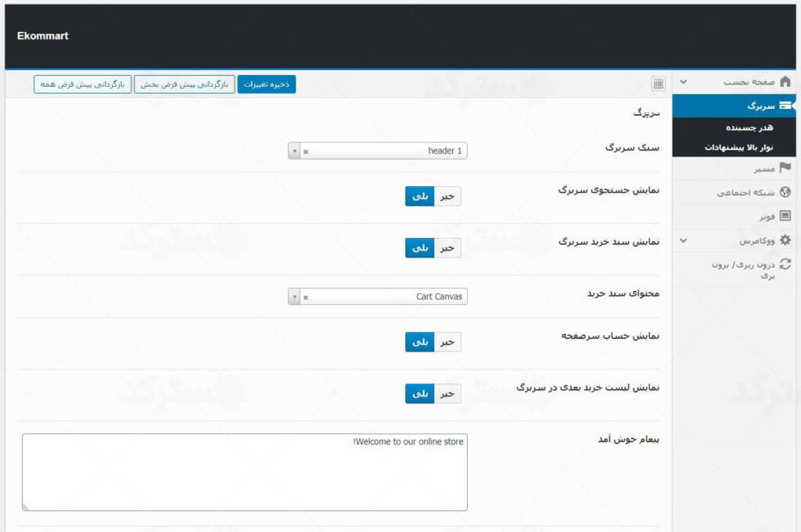Click the footer layout icon beside فوتر
This screenshot has width=801, height=532.
point(785,216)
